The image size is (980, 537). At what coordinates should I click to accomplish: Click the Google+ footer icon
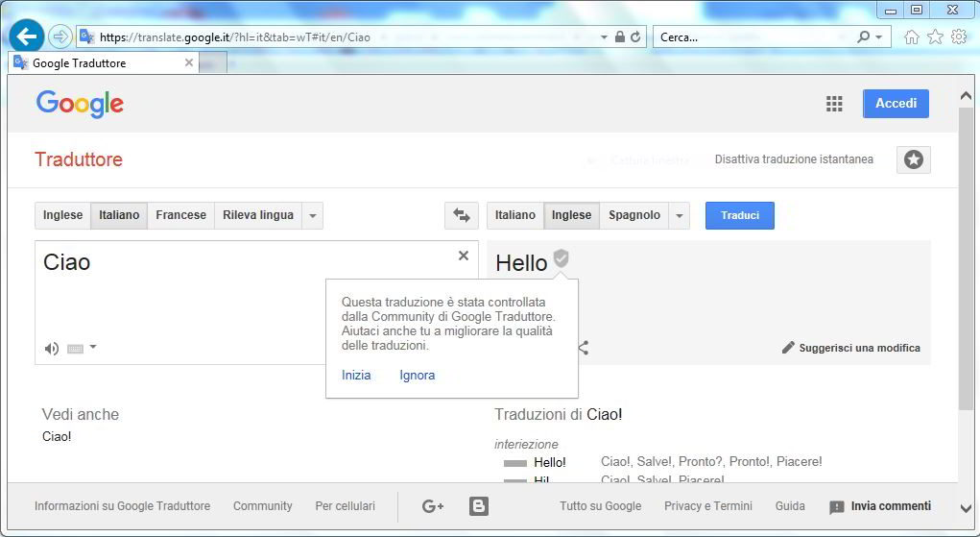pyautogui.click(x=433, y=506)
